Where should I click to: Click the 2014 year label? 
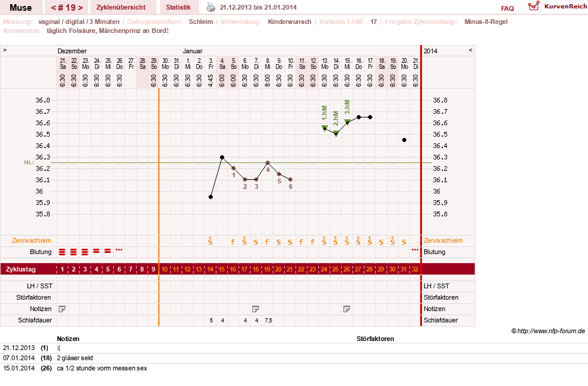pos(430,51)
